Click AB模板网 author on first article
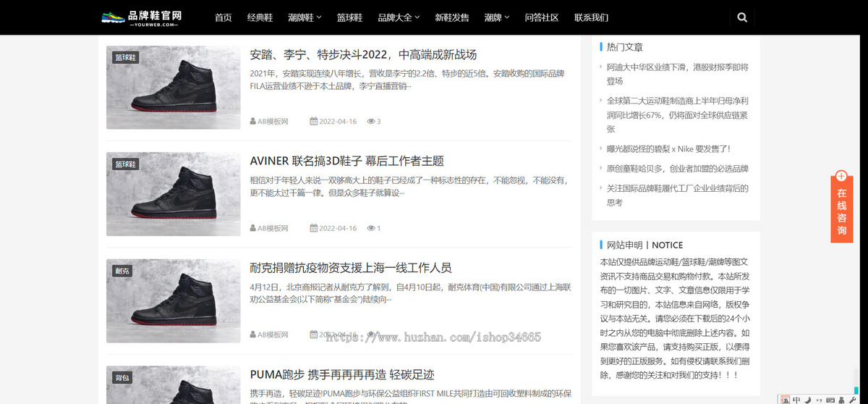 [x=273, y=122]
